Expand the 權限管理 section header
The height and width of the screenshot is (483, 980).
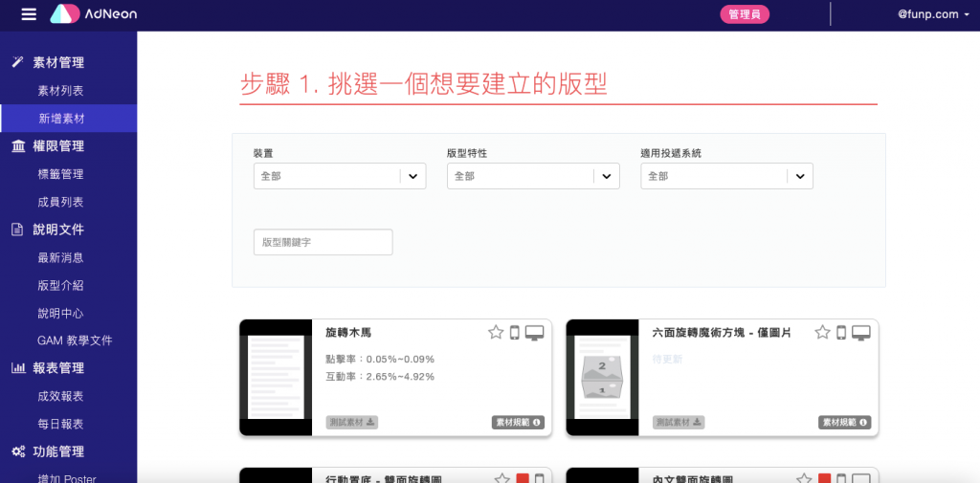click(x=58, y=146)
